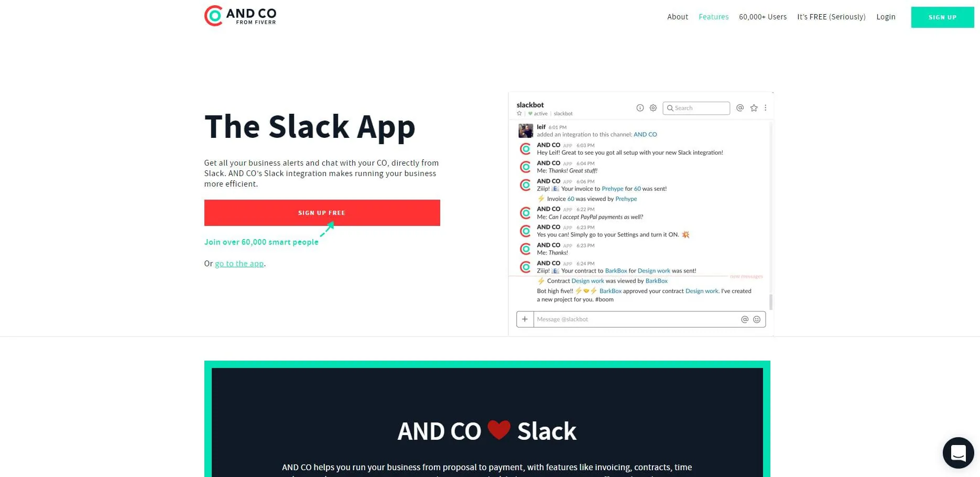Open the chat support widget

958,453
